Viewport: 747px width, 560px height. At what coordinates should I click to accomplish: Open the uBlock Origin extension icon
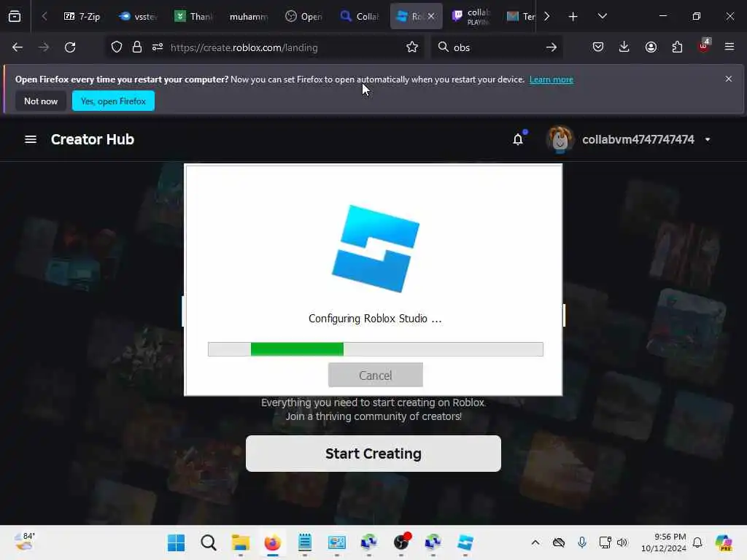pyautogui.click(x=704, y=46)
